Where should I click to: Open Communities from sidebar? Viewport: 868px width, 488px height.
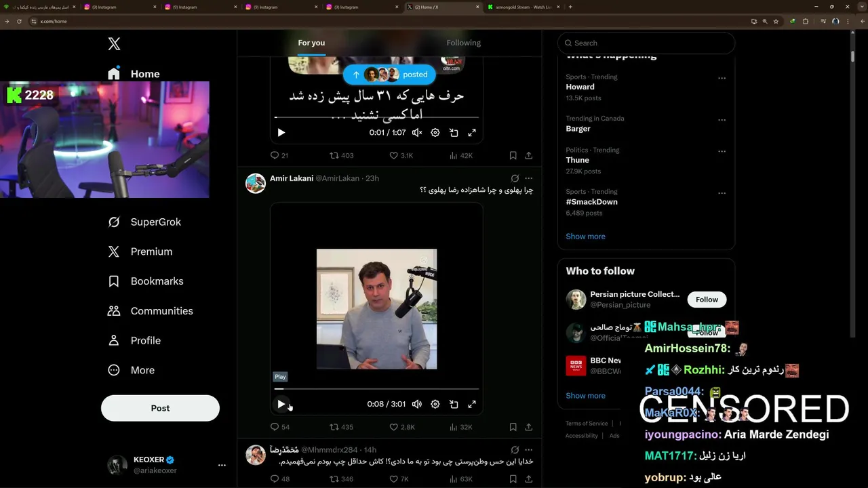pyautogui.click(x=151, y=310)
